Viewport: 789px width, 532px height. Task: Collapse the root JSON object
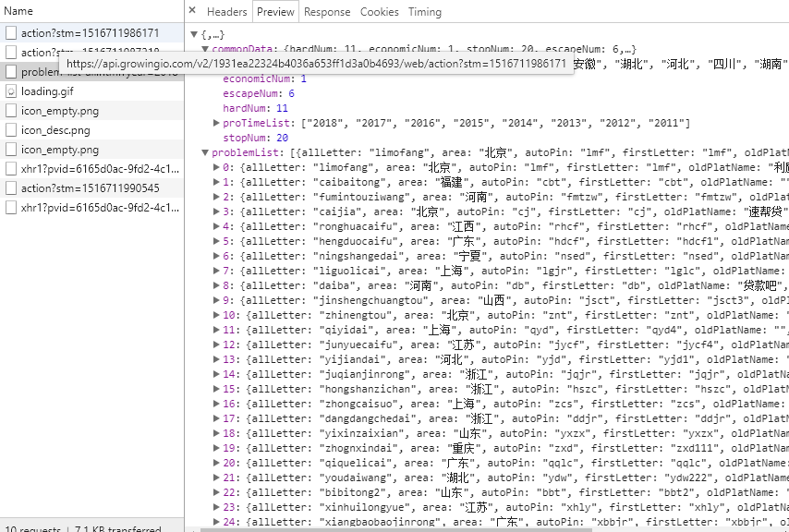click(194, 35)
